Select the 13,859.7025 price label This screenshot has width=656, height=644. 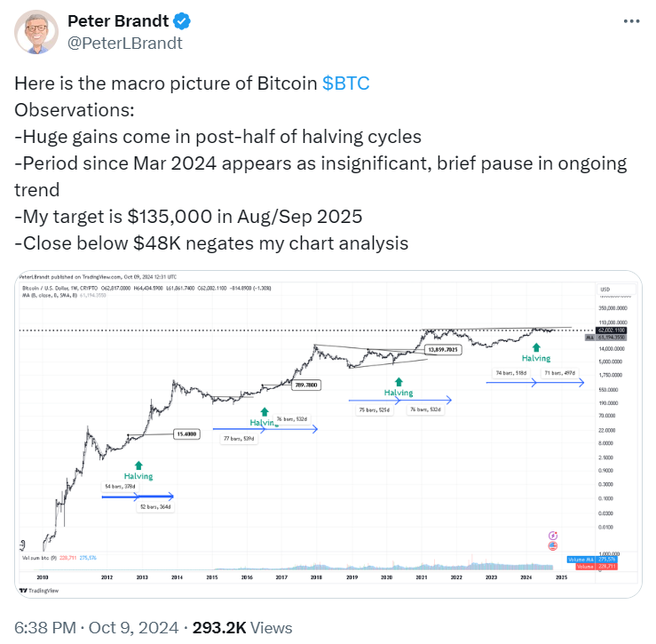[443, 350]
